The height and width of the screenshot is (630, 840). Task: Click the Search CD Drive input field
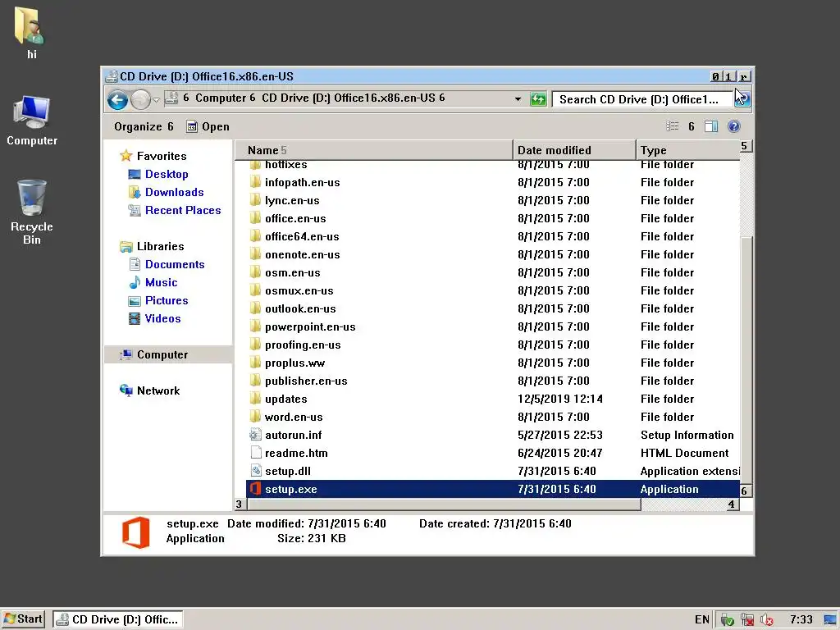point(643,99)
